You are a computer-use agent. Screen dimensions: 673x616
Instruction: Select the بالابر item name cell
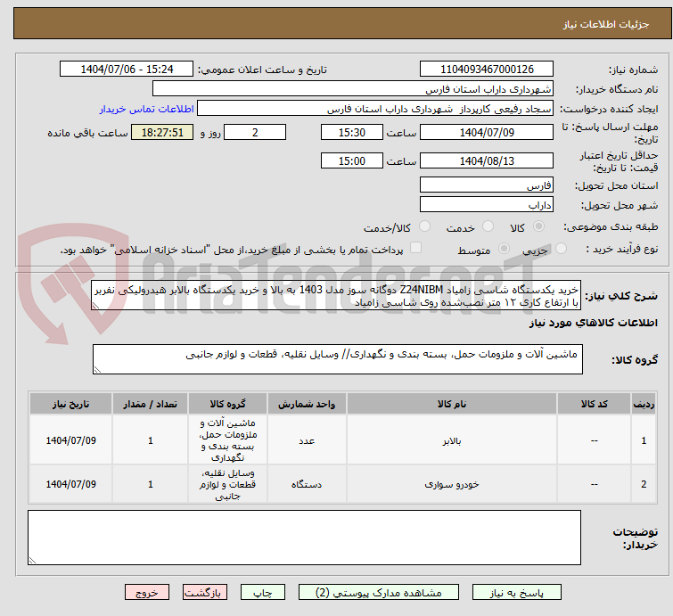click(452, 440)
